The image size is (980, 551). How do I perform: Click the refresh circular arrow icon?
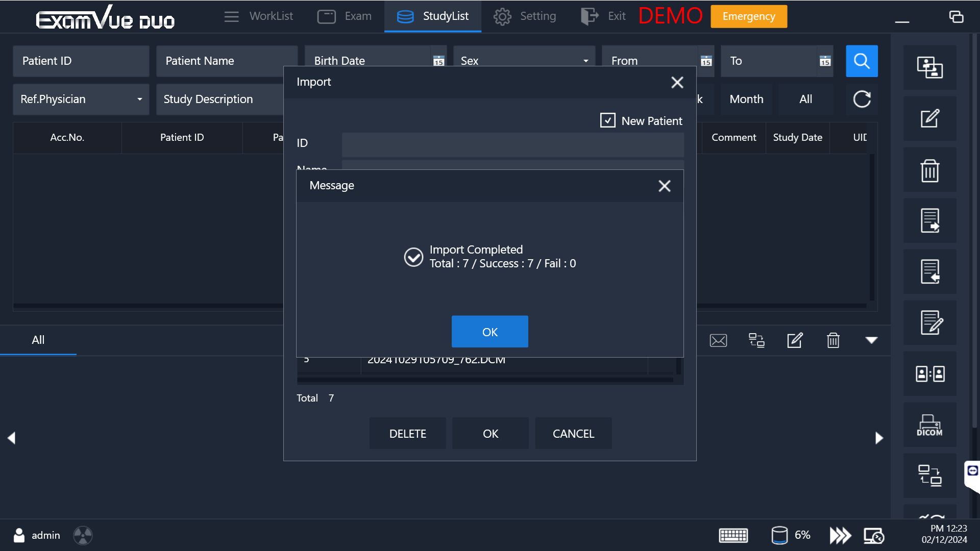coord(862,99)
